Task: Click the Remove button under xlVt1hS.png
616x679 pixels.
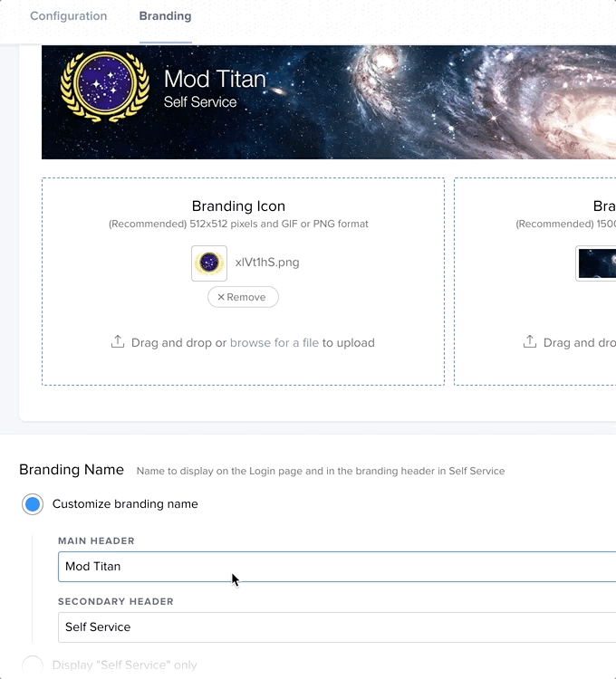Action: (243, 297)
